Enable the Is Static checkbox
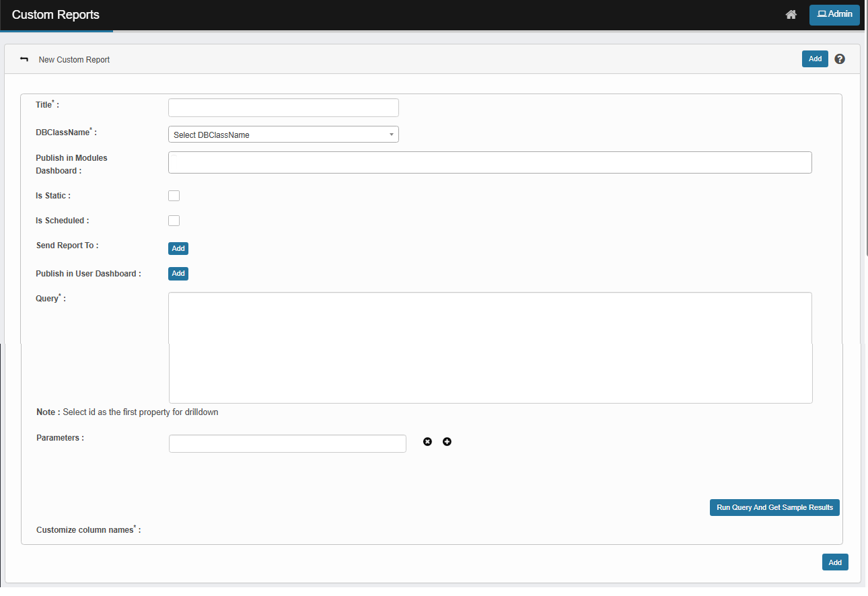Screen dimensions: 868x596 174,196
